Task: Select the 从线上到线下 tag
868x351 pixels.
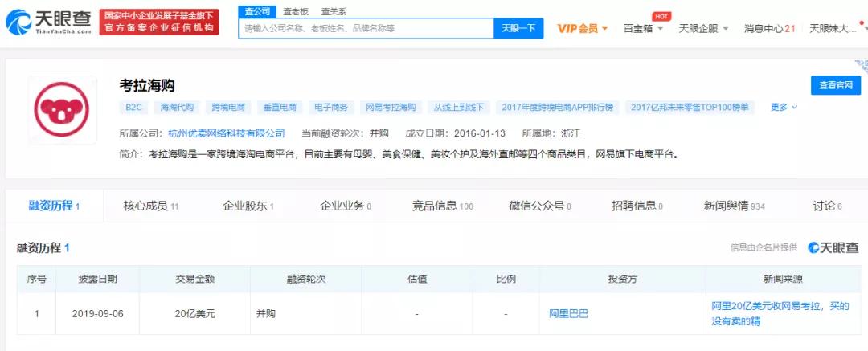Action: point(459,108)
